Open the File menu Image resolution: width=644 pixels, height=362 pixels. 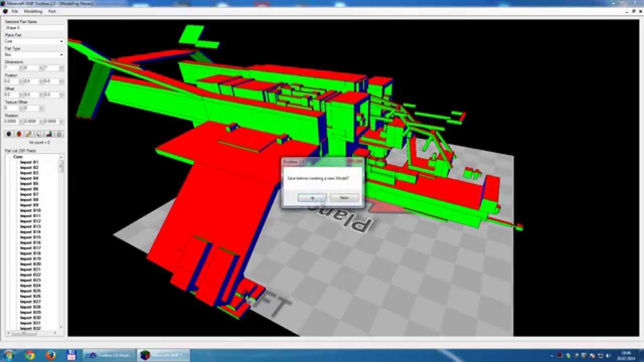pyautogui.click(x=15, y=11)
